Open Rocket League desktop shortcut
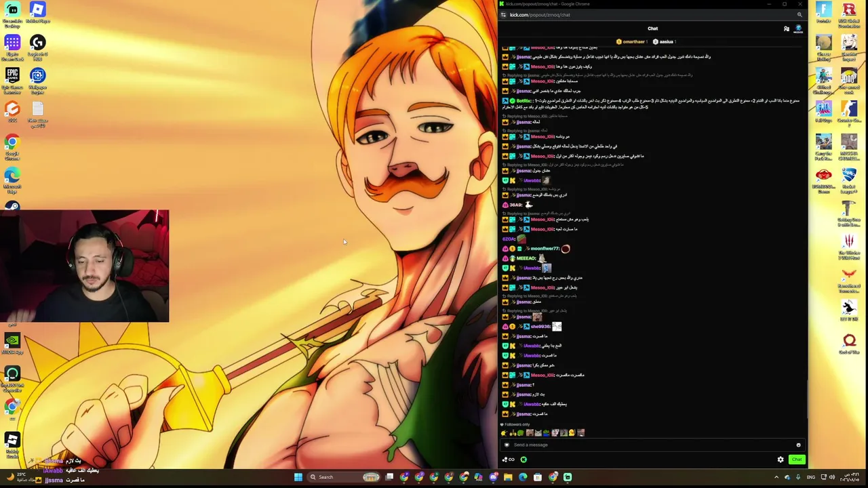Screen dimensions: 868x488 (849, 180)
